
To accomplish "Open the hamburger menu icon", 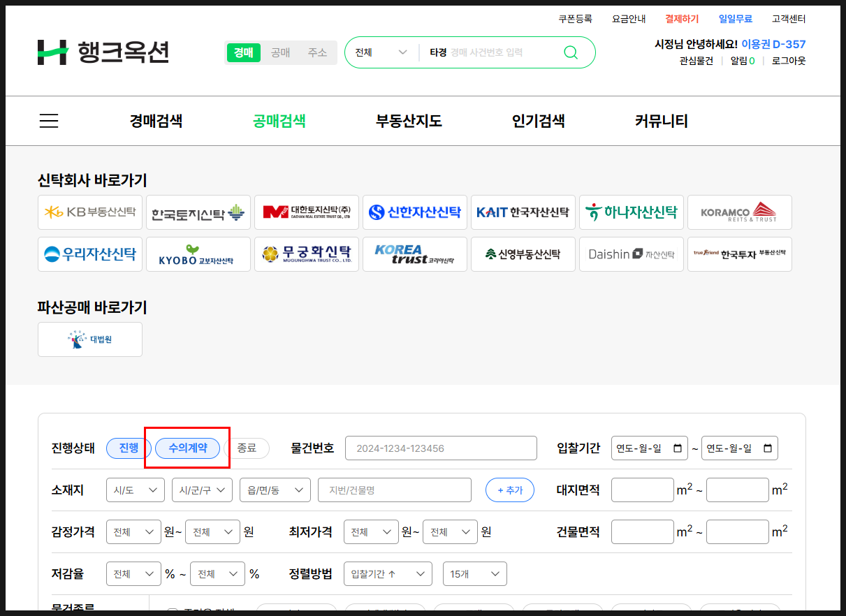I will (49, 121).
